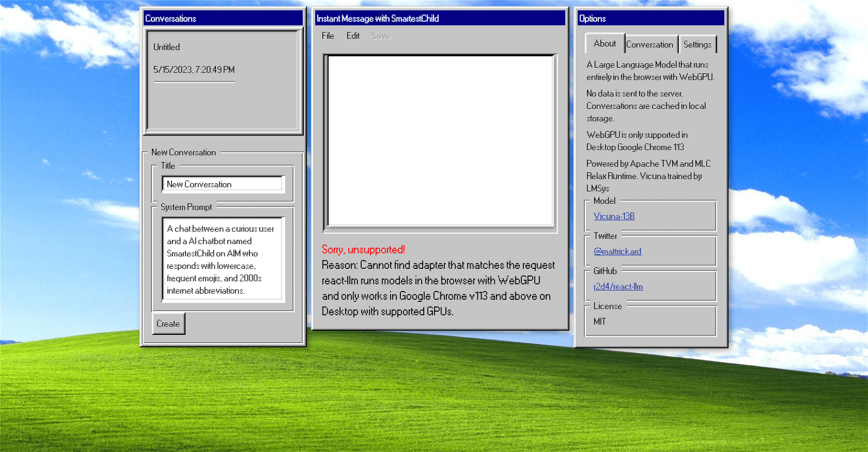Open the File menu

coord(328,36)
